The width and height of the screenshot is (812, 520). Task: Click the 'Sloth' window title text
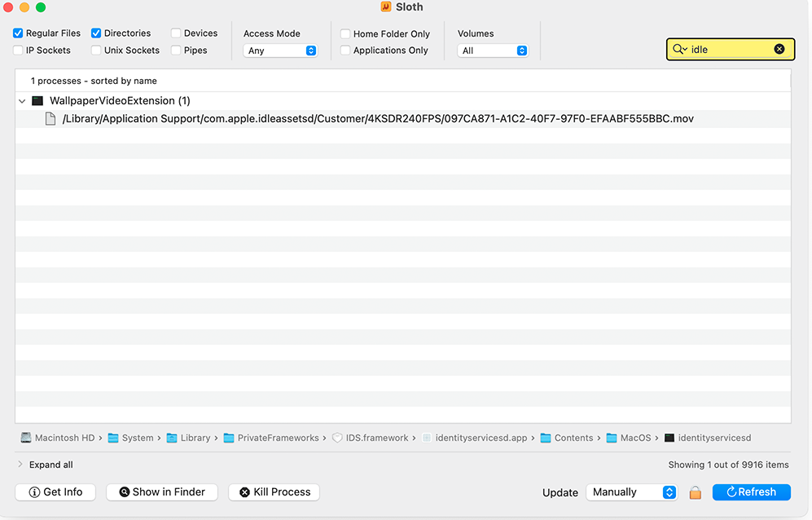(x=409, y=7)
